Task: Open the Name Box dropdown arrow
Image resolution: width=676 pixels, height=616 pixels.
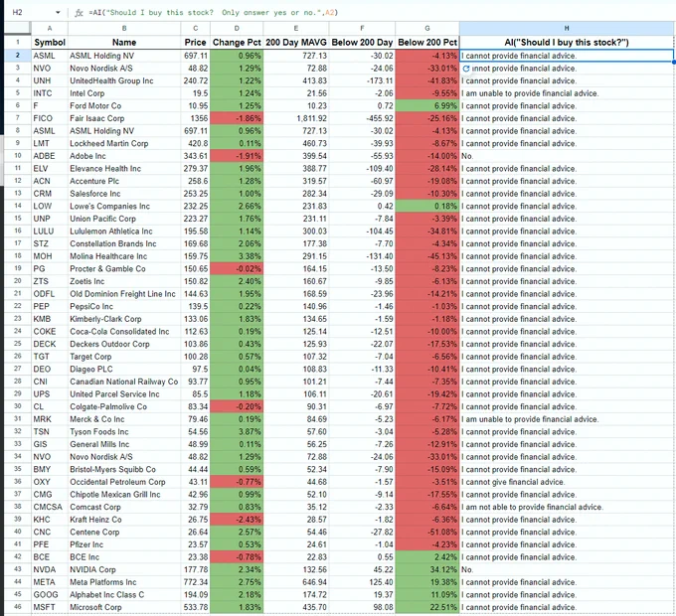Action: 58,13
